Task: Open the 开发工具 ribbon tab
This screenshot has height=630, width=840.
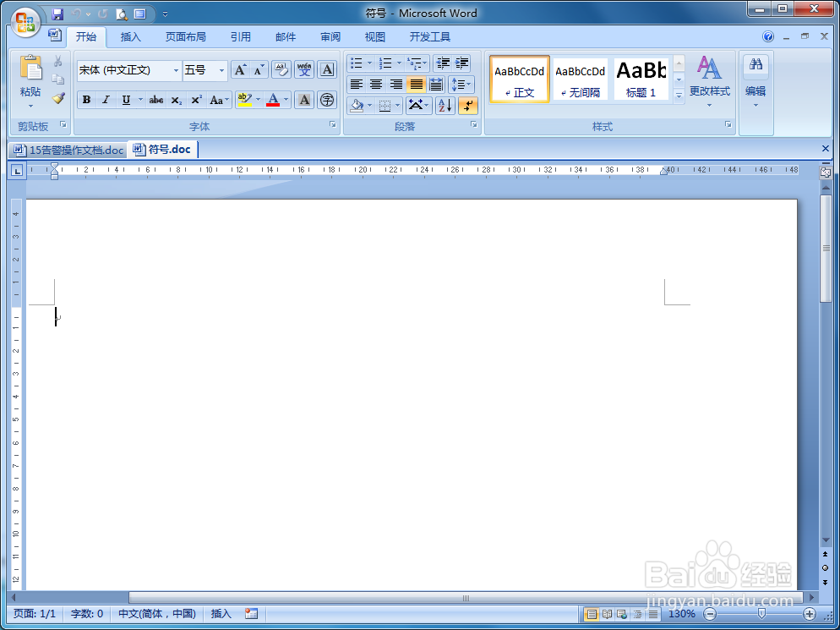Action: (x=429, y=36)
